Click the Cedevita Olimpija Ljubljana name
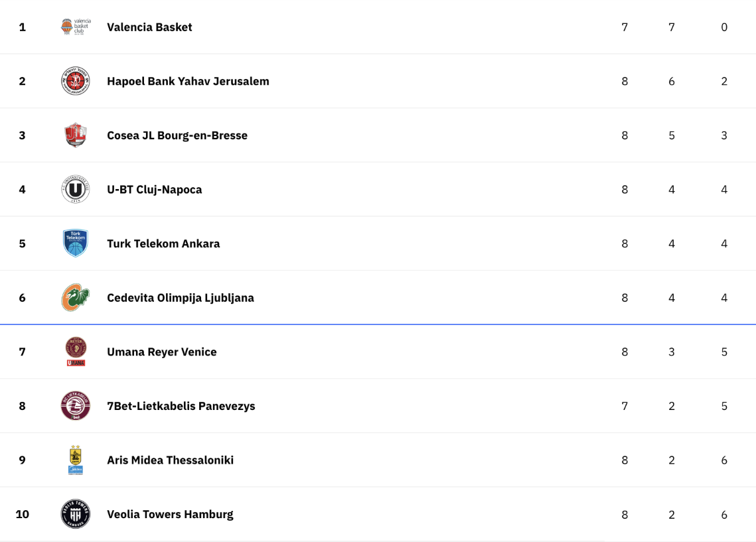This screenshot has height=542, width=756. pos(181,298)
